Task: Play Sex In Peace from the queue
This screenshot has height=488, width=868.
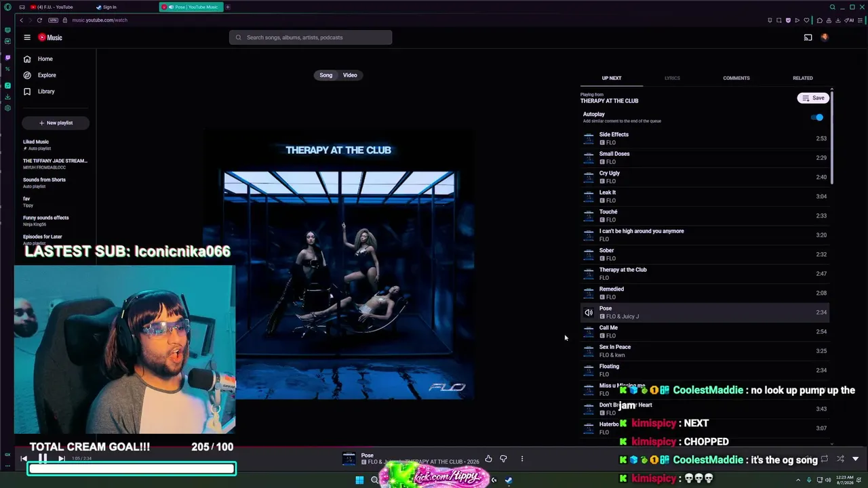Action: tap(705, 351)
